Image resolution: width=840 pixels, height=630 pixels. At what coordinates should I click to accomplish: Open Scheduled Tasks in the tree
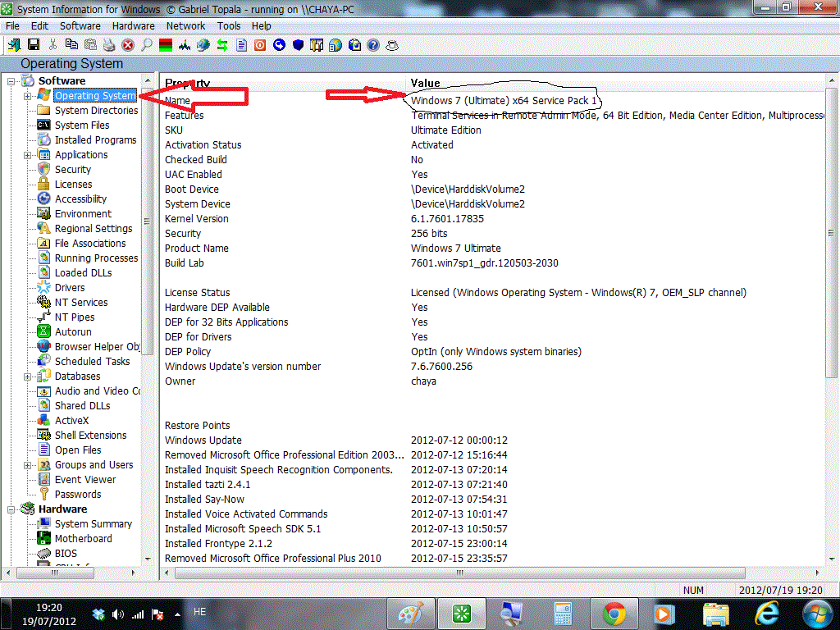point(92,362)
